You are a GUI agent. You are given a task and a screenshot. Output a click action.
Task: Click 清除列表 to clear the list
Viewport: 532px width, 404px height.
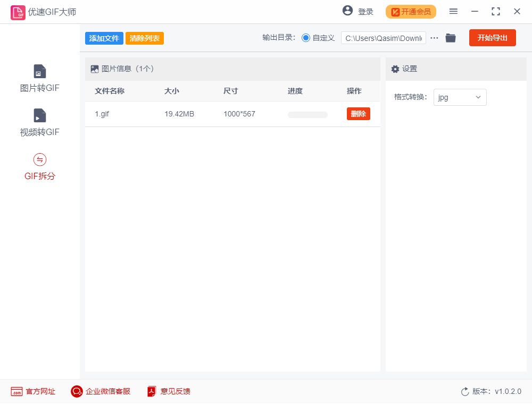(x=144, y=38)
